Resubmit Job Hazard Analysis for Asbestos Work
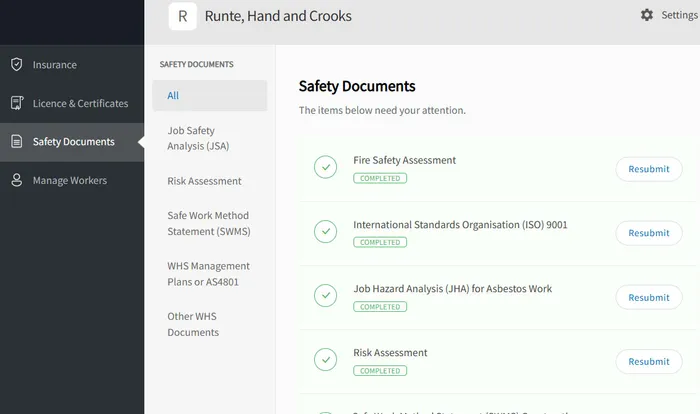This screenshot has width=700, height=414. coord(648,297)
